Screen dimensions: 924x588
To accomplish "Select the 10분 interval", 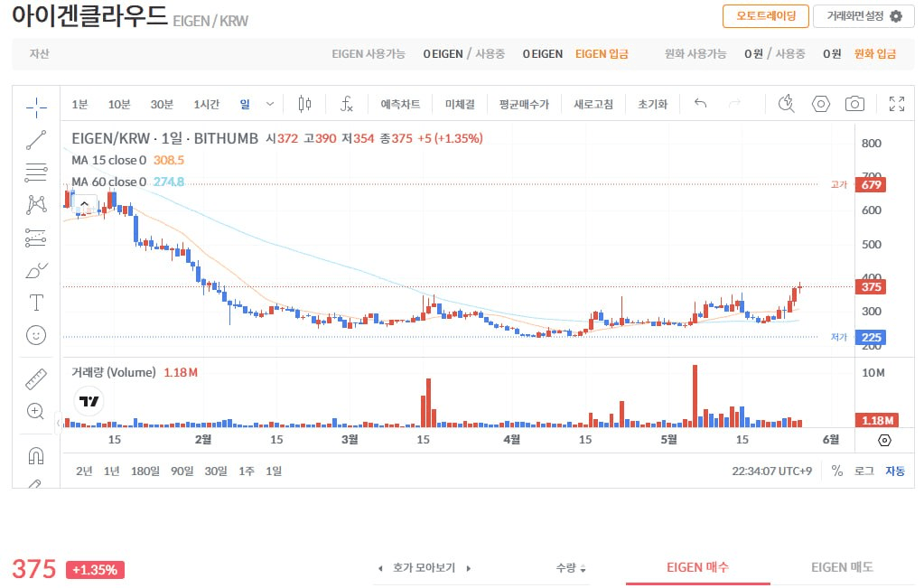I will [x=119, y=104].
